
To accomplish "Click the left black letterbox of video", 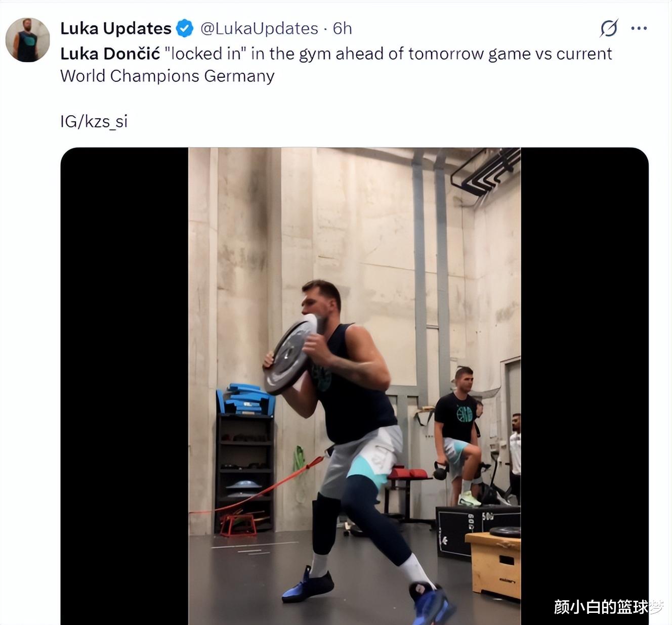I will tap(124, 386).
